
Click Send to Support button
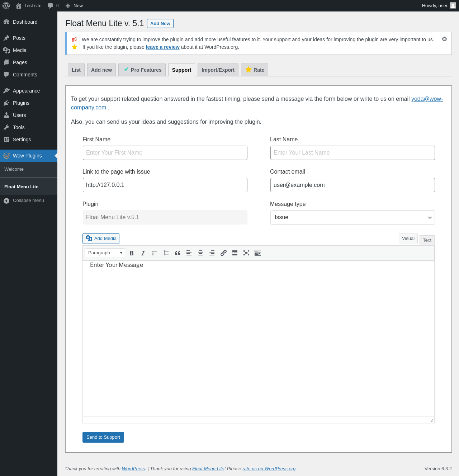pos(103,437)
